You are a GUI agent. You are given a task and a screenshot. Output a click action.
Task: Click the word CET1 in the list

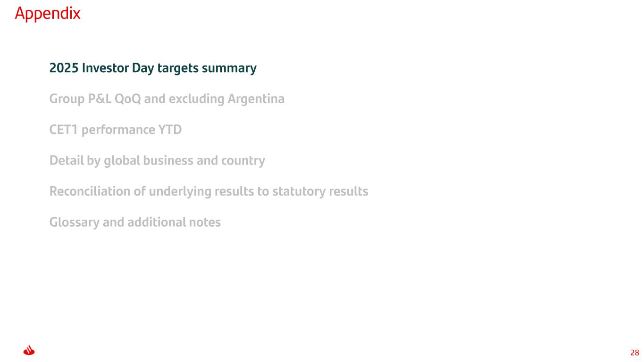(x=64, y=130)
